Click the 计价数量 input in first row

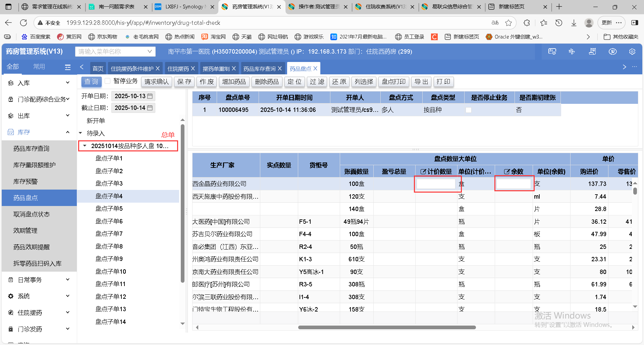pos(436,184)
